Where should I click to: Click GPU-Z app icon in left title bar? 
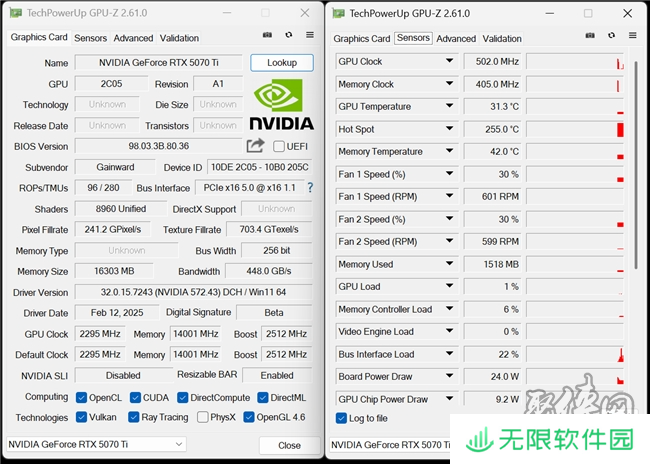(16, 13)
